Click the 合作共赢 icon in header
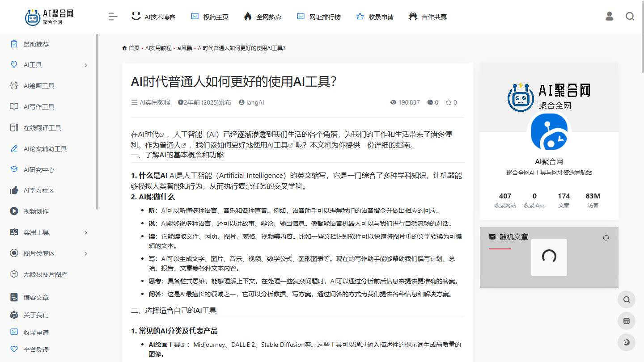The height and width of the screenshot is (362, 644). 413,17
